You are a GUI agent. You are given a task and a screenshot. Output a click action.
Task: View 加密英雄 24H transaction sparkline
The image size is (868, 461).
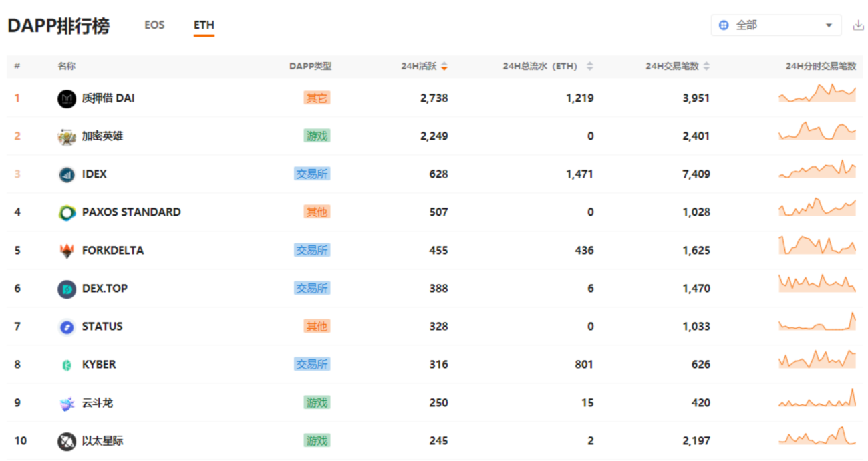(817, 131)
